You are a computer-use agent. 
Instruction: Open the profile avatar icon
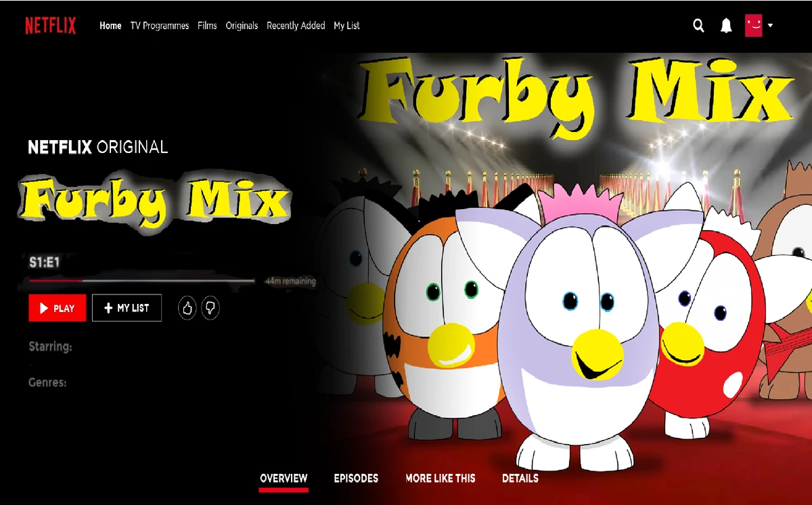coord(753,25)
